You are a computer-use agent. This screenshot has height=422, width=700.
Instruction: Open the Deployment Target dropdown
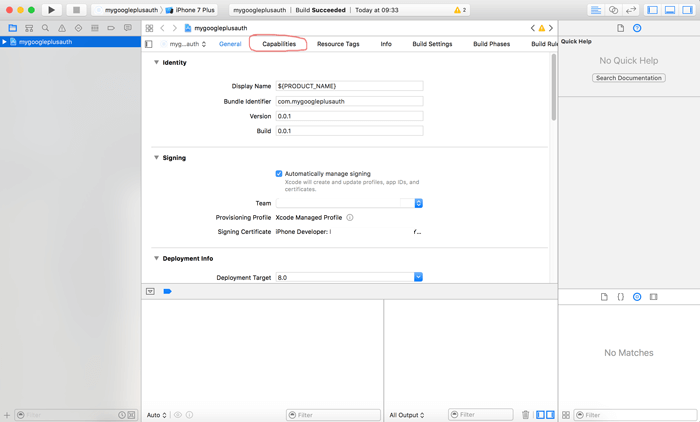[x=349, y=277]
